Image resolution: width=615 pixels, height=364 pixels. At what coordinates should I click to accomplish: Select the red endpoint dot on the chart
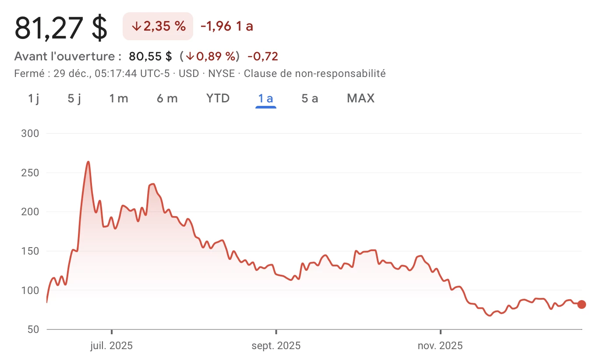tap(581, 304)
